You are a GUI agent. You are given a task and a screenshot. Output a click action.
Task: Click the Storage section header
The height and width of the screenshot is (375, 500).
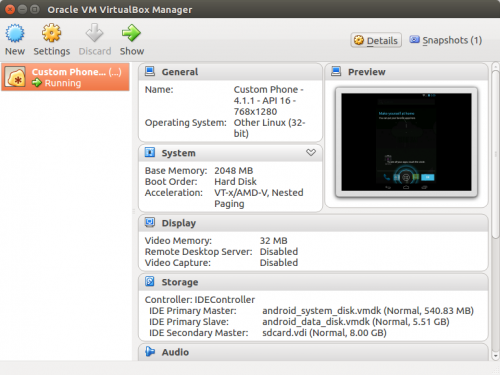coord(313,282)
